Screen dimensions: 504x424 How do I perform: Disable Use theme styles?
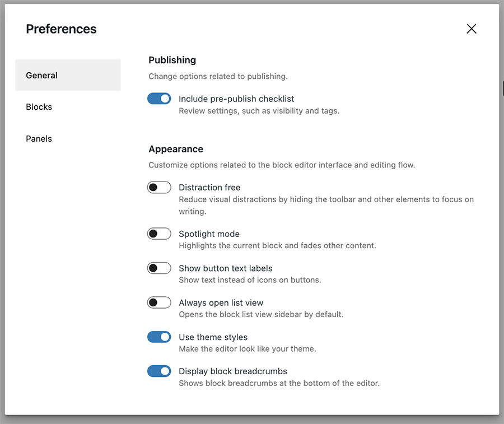pos(159,337)
